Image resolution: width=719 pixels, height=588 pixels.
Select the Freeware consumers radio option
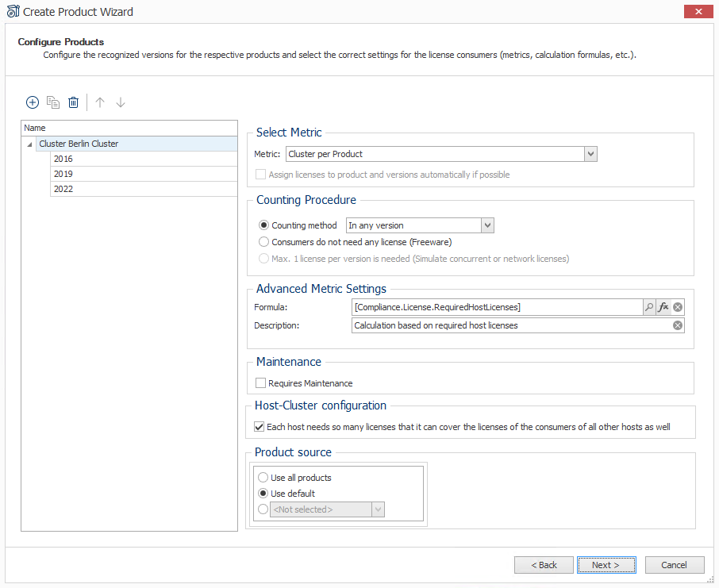263,242
